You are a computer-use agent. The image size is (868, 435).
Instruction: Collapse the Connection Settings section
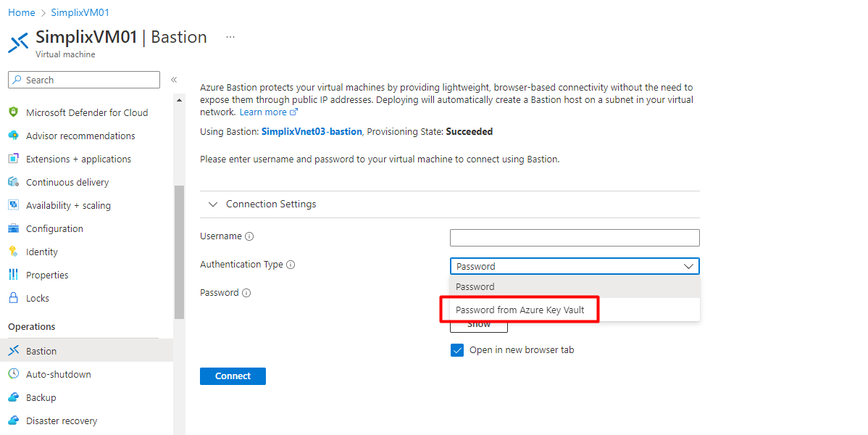pos(213,204)
